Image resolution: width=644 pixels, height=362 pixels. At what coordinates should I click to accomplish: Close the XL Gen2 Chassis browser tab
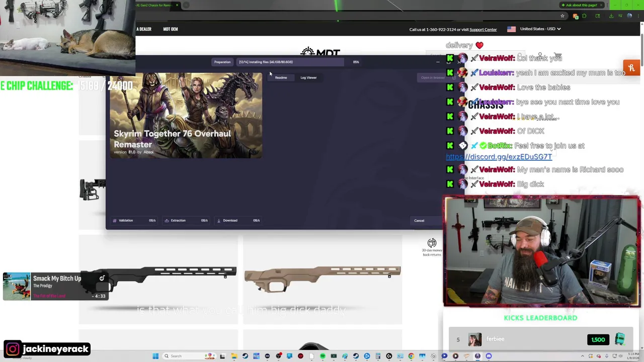click(177, 5)
